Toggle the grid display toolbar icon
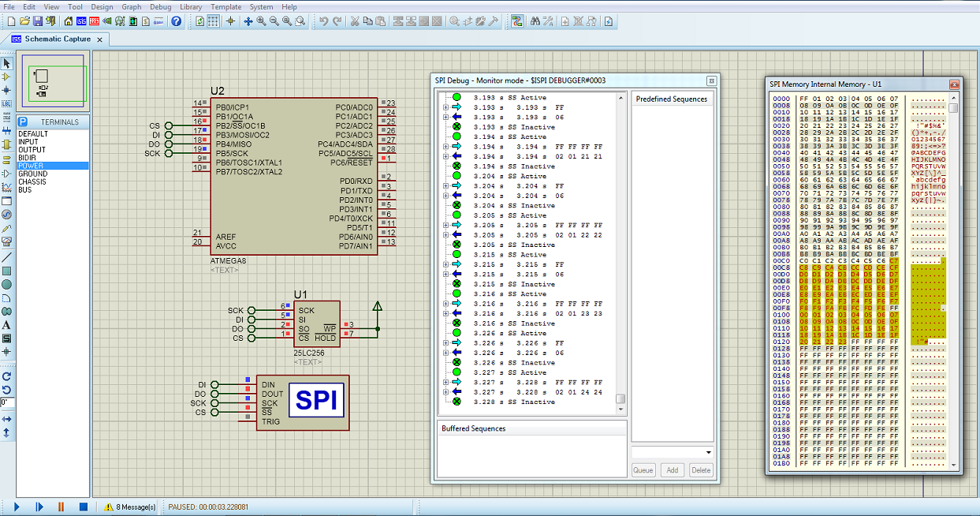Image resolution: width=980 pixels, height=516 pixels. coord(213,21)
